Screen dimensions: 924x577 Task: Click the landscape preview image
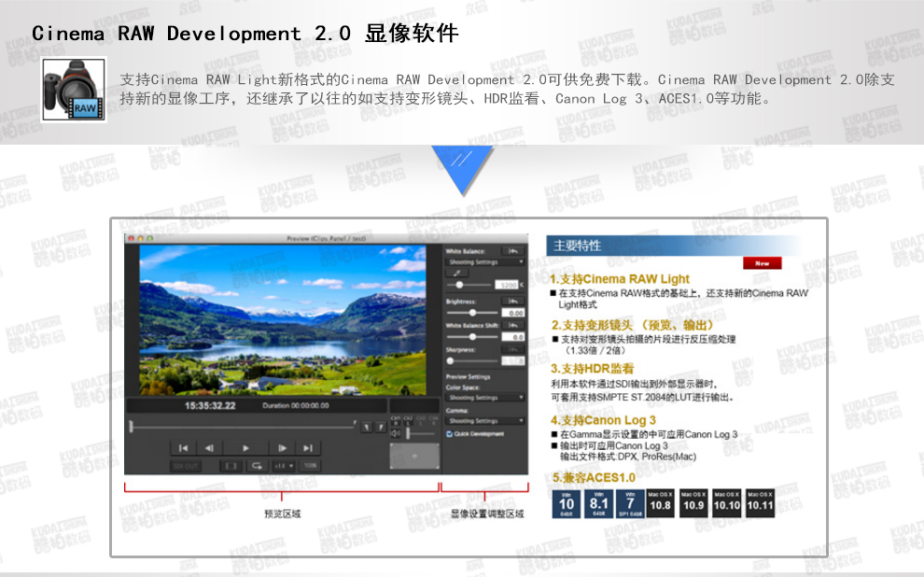(282, 320)
